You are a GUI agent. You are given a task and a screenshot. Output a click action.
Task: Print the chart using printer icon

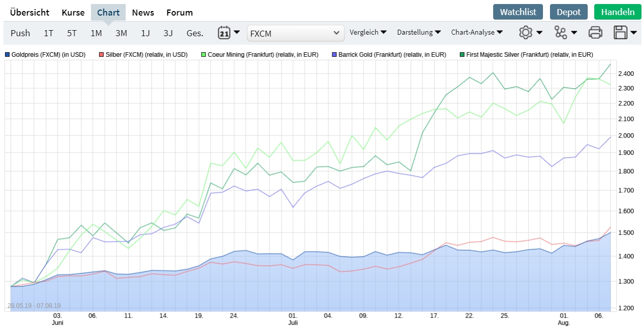tap(595, 33)
